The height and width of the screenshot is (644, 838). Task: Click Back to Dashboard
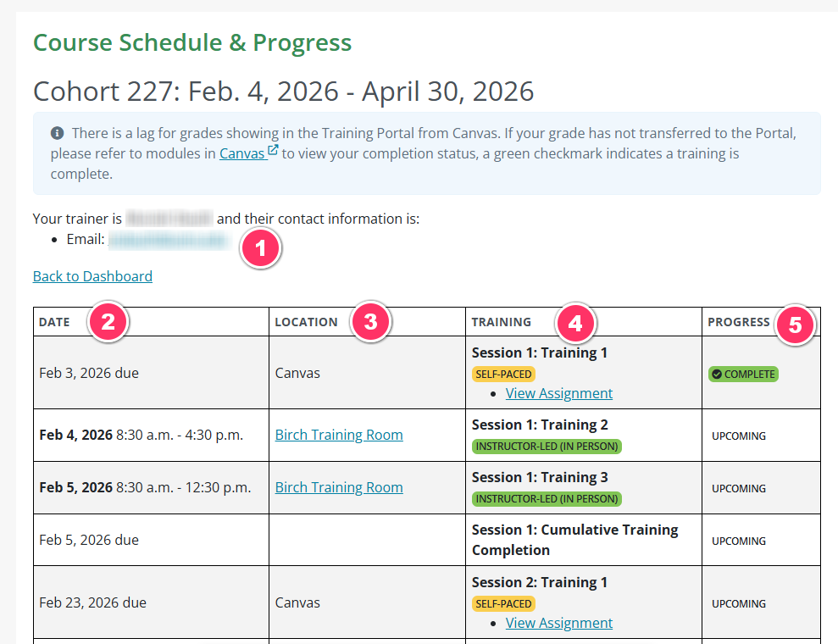[92, 276]
